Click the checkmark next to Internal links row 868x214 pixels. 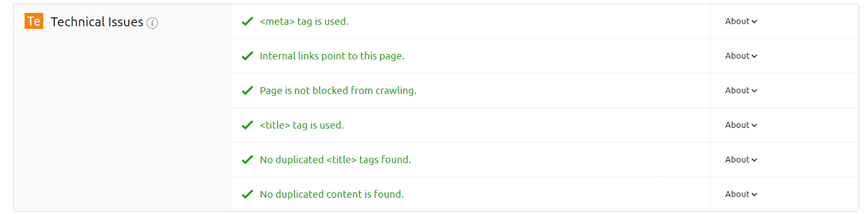[x=247, y=56]
